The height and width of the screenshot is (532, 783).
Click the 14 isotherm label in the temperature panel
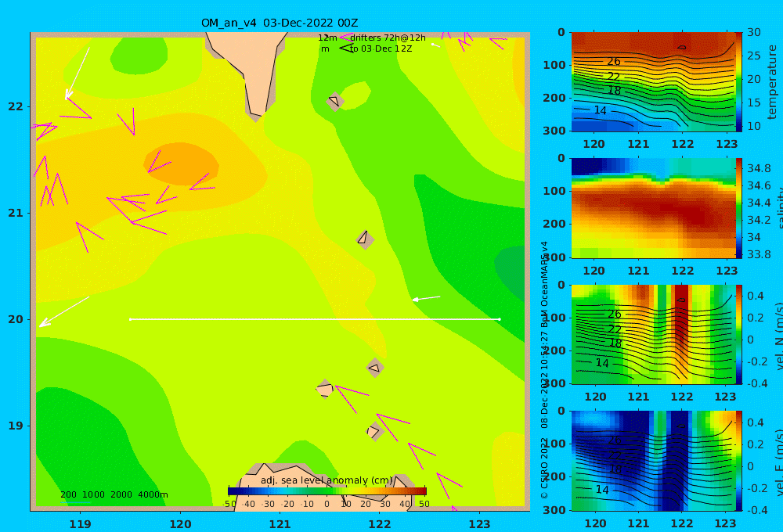click(600, 110)
